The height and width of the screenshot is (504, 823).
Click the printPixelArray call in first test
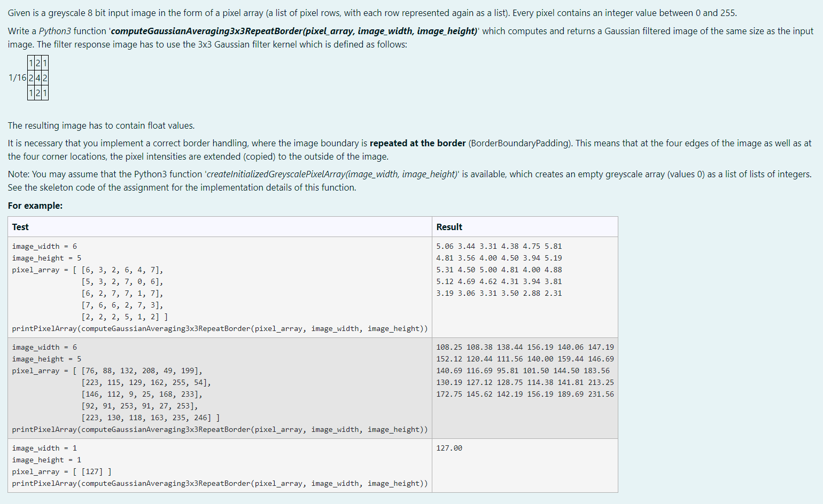219,328
